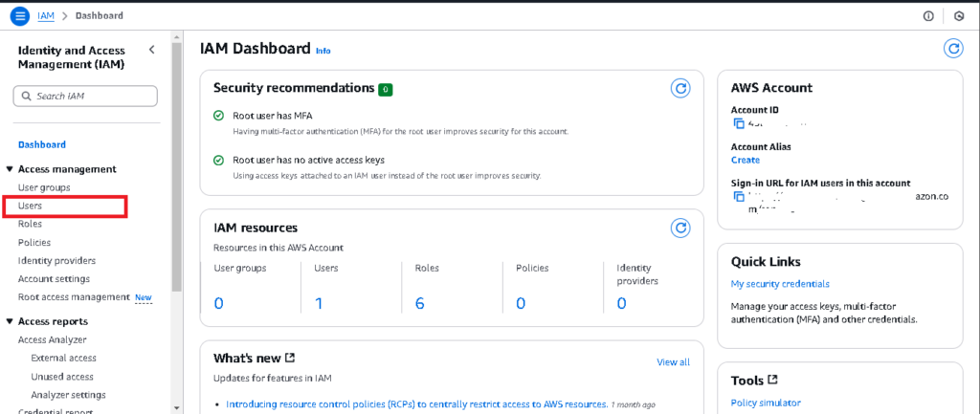Click the What's new external link icon
The height and width of the screenshot is (414, 980).
click(289, 358)
